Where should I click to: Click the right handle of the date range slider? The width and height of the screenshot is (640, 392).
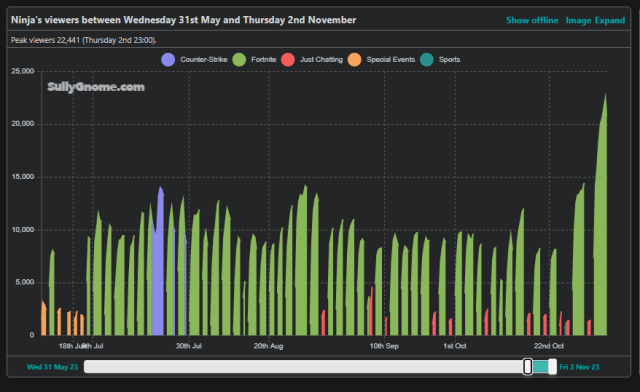552,366
